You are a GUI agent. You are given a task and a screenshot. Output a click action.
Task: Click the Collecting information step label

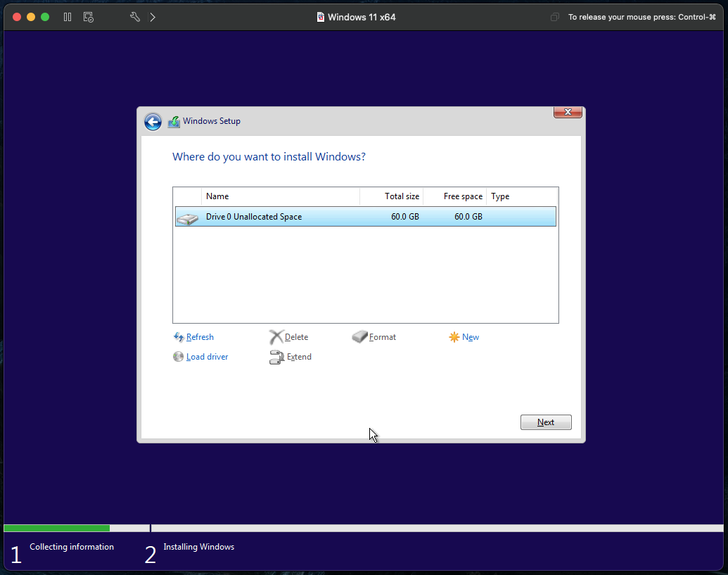[72, 547]
